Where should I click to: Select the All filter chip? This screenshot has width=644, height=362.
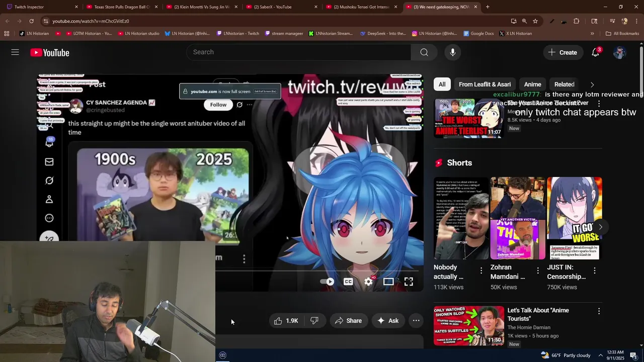tap(442, 84)
